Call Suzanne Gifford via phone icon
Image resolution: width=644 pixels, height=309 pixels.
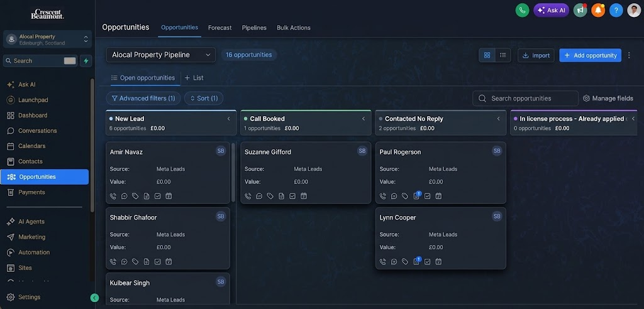[248, 196]
